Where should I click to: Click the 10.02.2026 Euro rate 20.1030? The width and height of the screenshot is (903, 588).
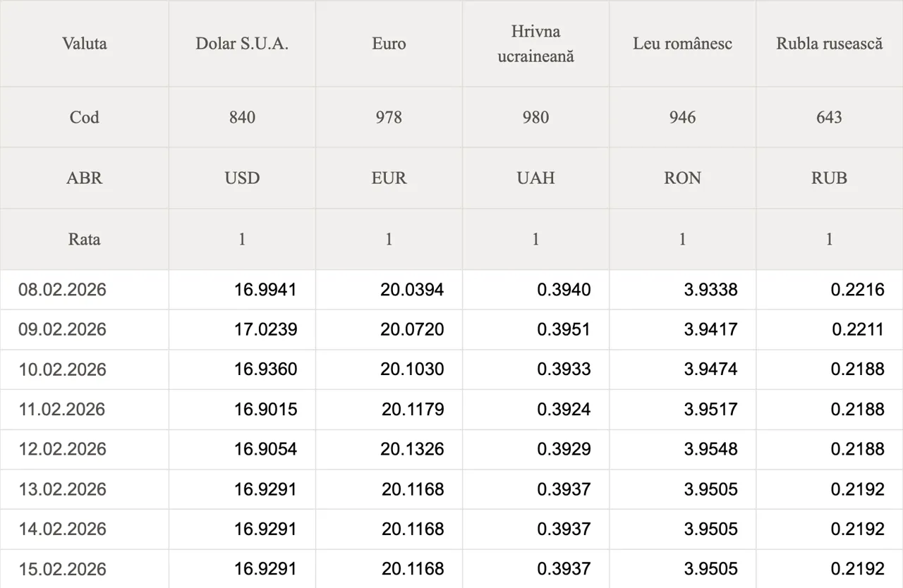tap(412, 369)
